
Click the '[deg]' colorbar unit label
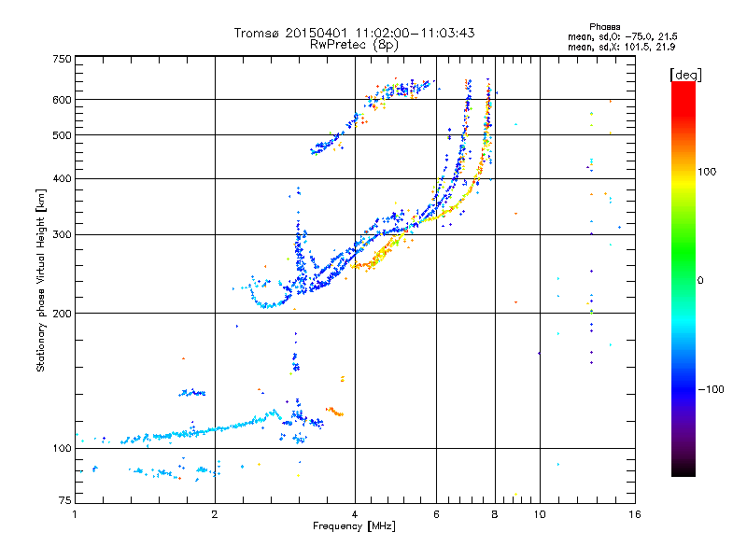[685, 75]
